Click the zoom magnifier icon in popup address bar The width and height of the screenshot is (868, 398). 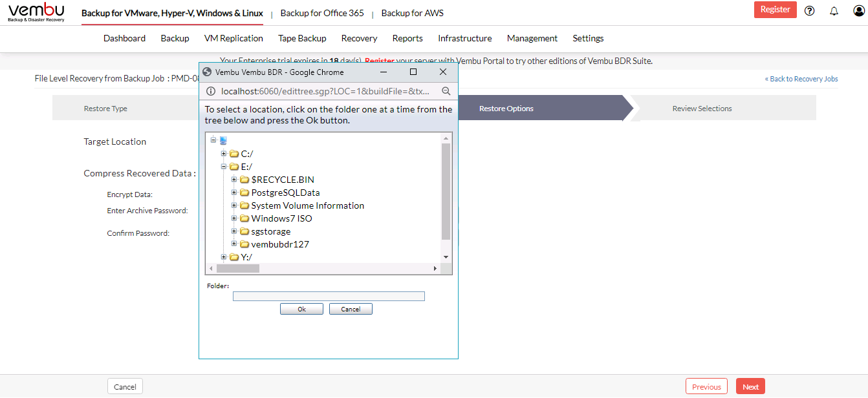[x=446, y=91]
